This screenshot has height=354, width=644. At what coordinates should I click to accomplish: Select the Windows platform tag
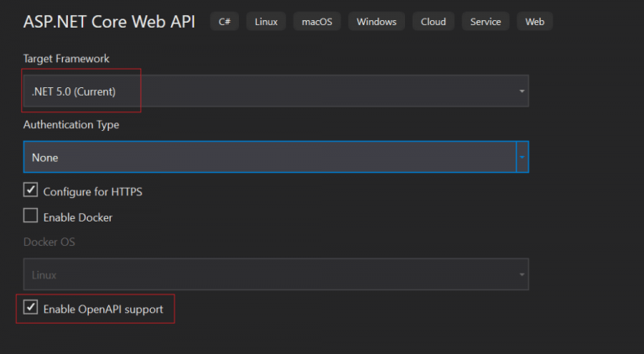click(x=377, y=22)
